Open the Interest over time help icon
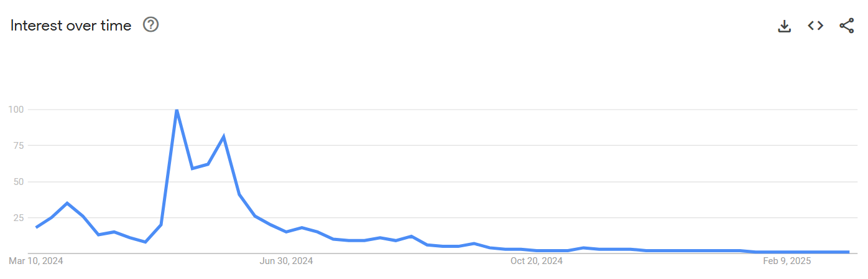868x279 pixels. pos(151,25)
